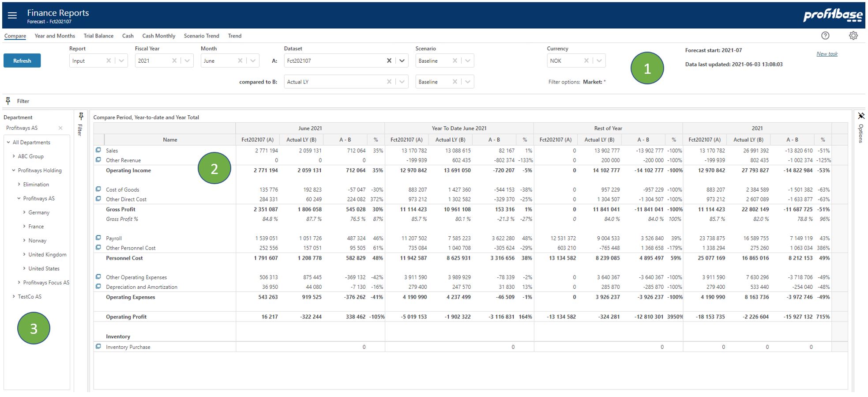The height and width of the screenshot is (397, 868).
Task: Open the Dataset A dropdown arrow
Action: point(402,60)
